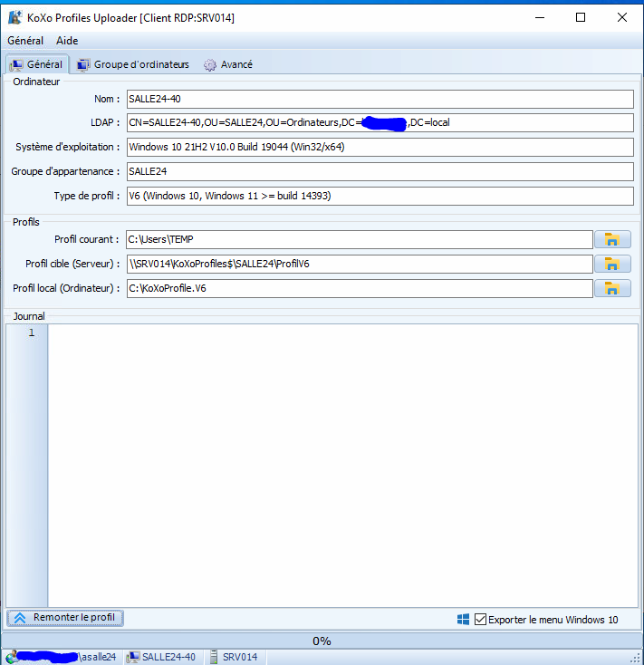Click the Groupe d'appartenance field SALLE24
This screenshot has height=665, width=644.
380,172
